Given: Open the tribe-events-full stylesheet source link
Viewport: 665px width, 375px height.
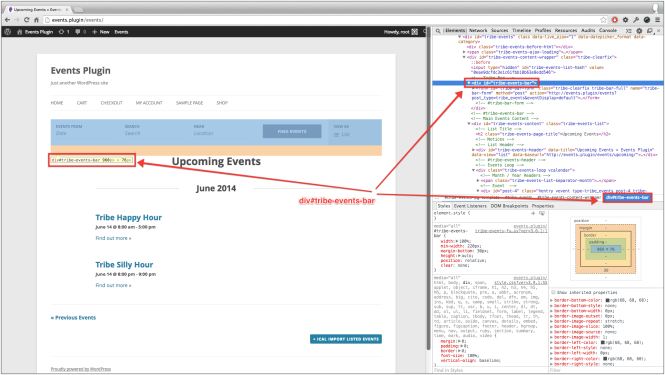Looking at the screenshot, I should [x=511, y=231].
